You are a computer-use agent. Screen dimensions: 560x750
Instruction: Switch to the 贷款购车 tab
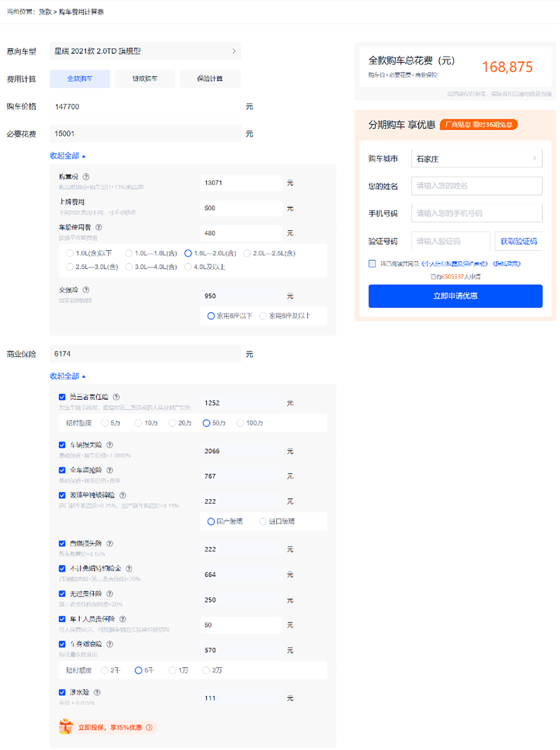click(145, 79)
